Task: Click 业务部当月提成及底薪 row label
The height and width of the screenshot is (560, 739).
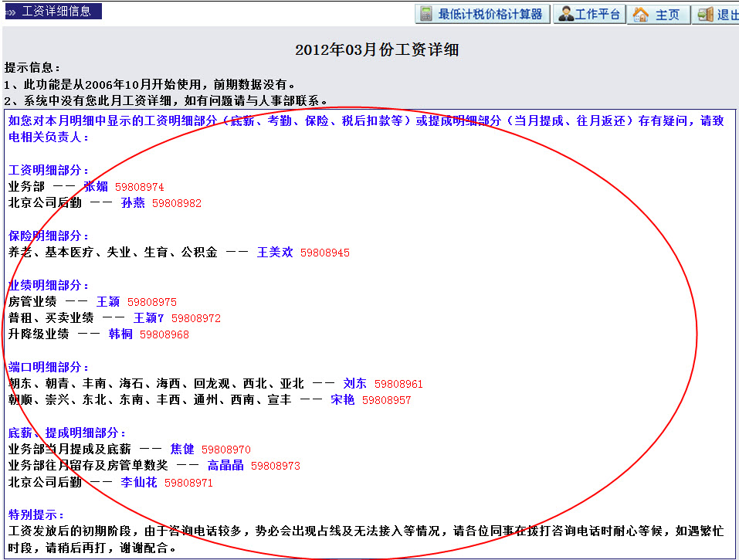Action: [69, 450]
